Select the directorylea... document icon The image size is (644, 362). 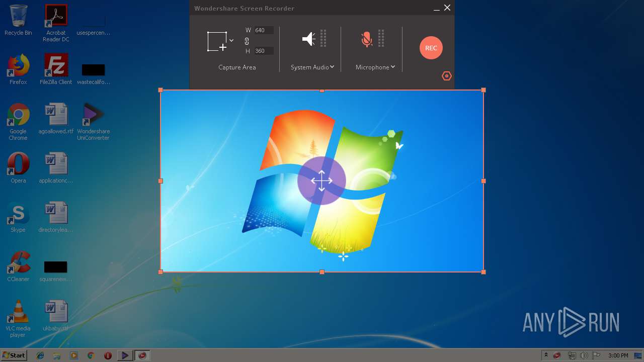click(x=56, y=217)
